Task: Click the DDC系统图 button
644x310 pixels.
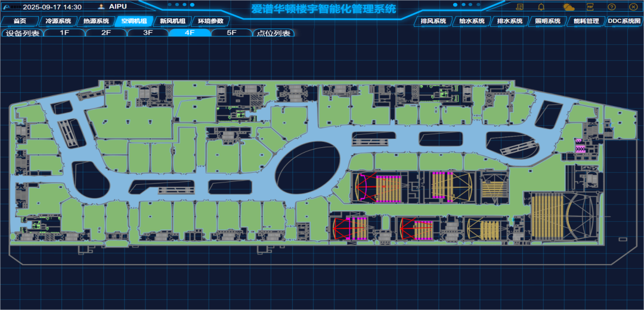Action: [624, 21]
